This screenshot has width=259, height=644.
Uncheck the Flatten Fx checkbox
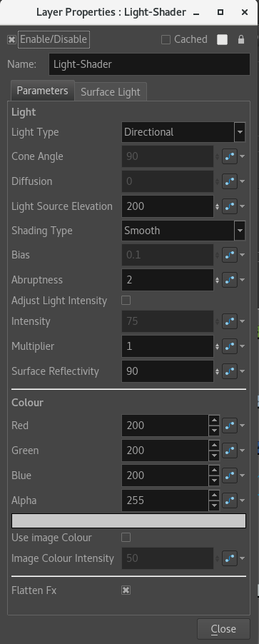coord(126,590)
